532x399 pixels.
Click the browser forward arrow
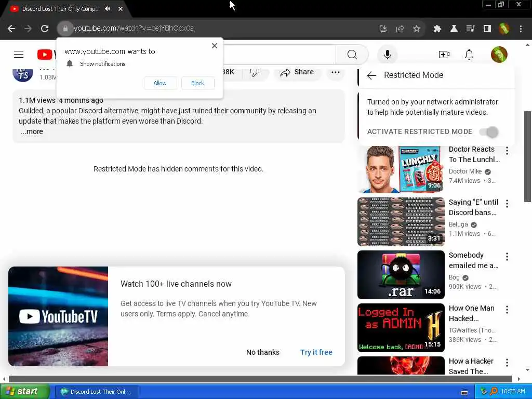(28, 29)
